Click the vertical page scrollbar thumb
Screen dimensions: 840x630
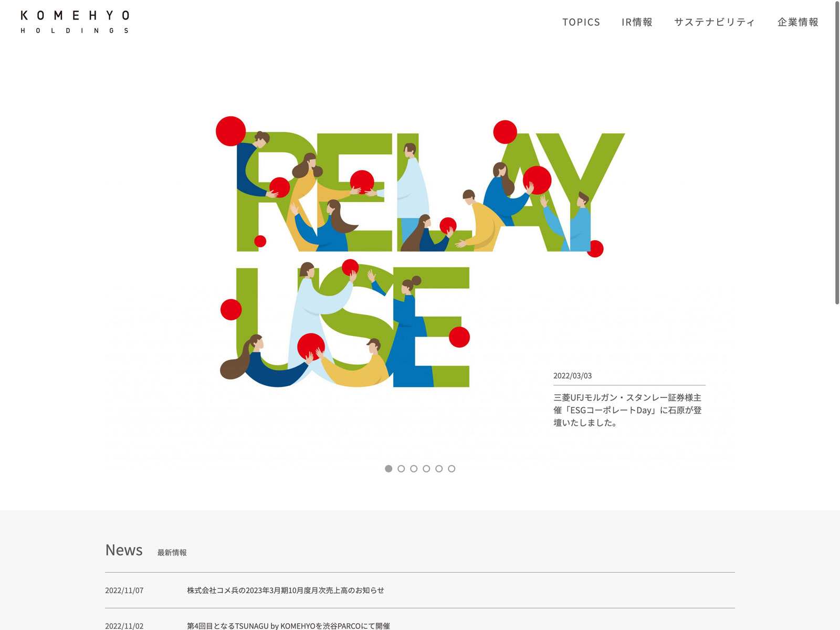tap(837, 152)
